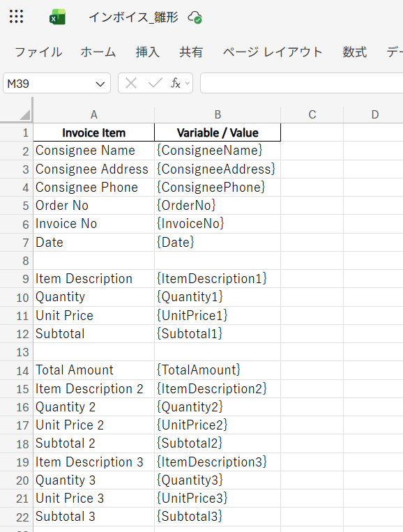Open the insert function fx icon

point(175,83)
